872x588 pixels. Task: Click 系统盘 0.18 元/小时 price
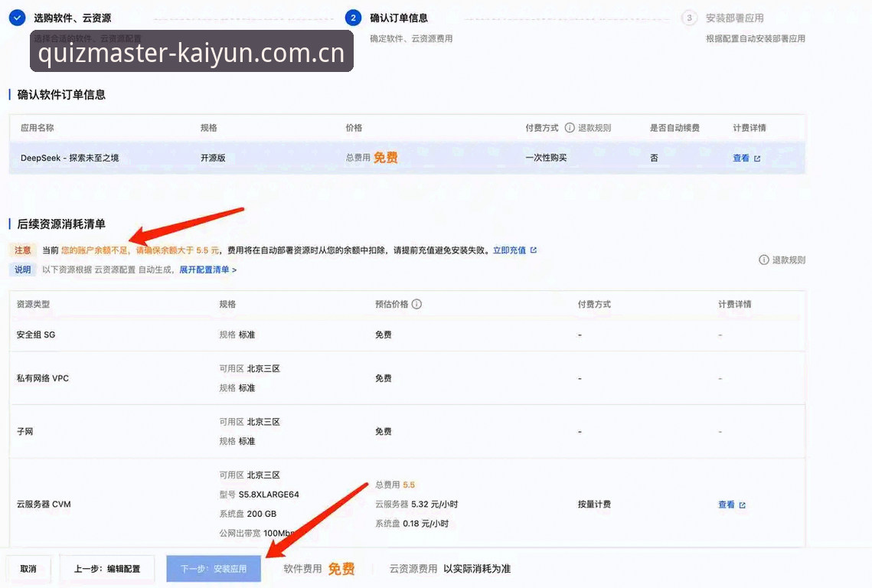pos(412,524)
